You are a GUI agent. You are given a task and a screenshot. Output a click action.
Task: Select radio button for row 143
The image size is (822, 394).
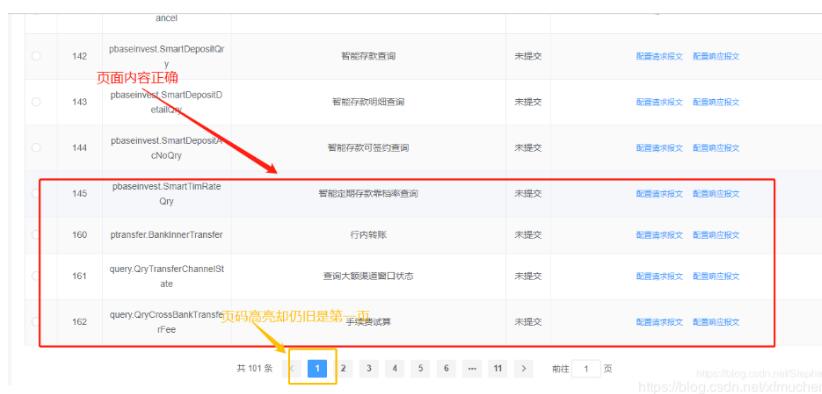coord(36,102)
